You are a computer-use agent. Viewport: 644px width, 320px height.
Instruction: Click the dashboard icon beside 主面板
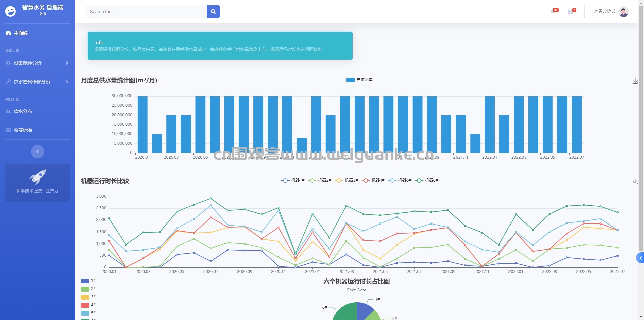pos(8,33)
